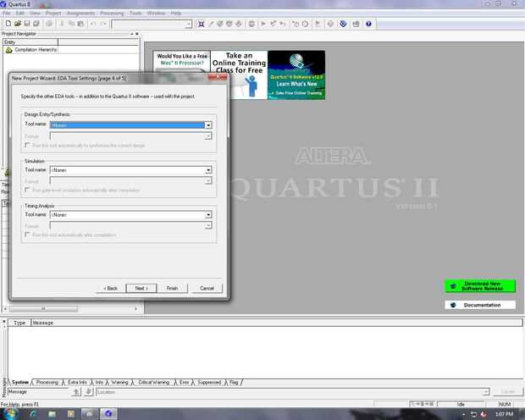
Task: Click the Type column header
Action: click(19, 323)
